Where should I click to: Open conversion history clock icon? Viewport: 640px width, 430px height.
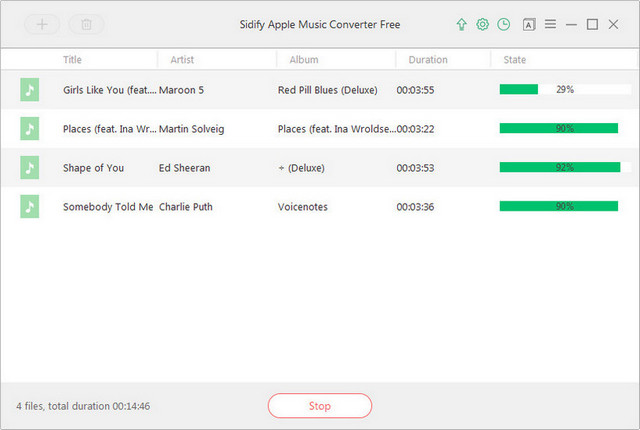click(x=503, y=24)
